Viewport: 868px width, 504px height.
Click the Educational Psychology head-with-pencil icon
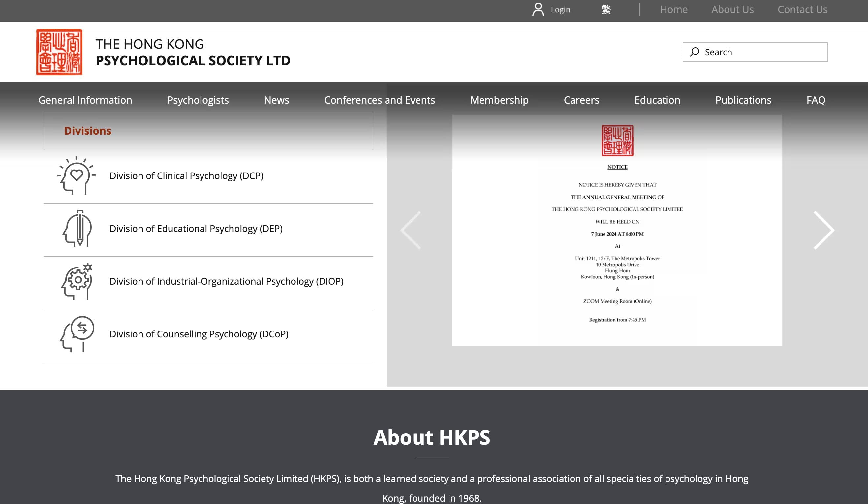pos(77,228)
